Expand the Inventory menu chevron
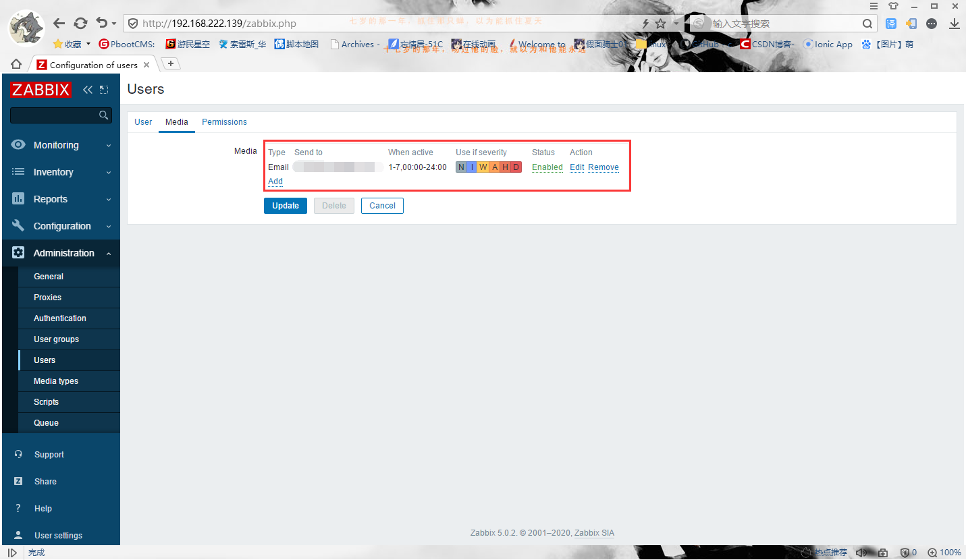The image size is (966, 560). pyautogui.click(x=109, y=173)
